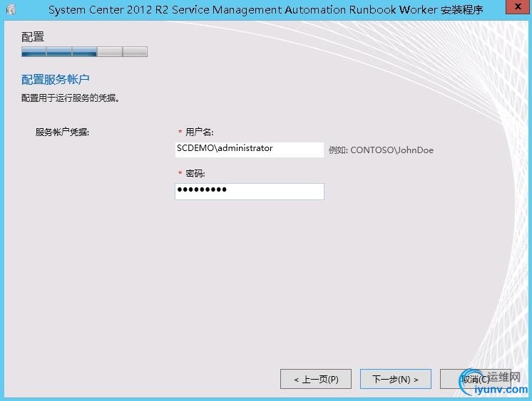
Task: Click the username field containing SCDEMO\administrator
Action: [x=250, y=150]
